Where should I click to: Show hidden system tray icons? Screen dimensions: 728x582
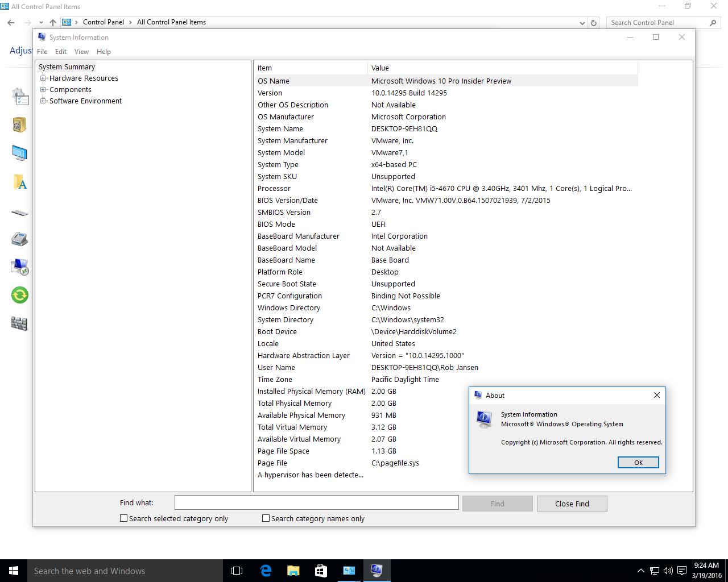click(641, 571)
